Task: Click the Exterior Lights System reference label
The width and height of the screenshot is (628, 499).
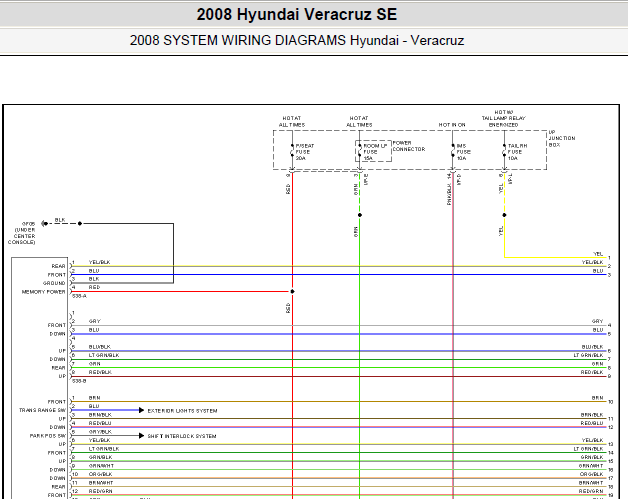Action: pos(182,411)
